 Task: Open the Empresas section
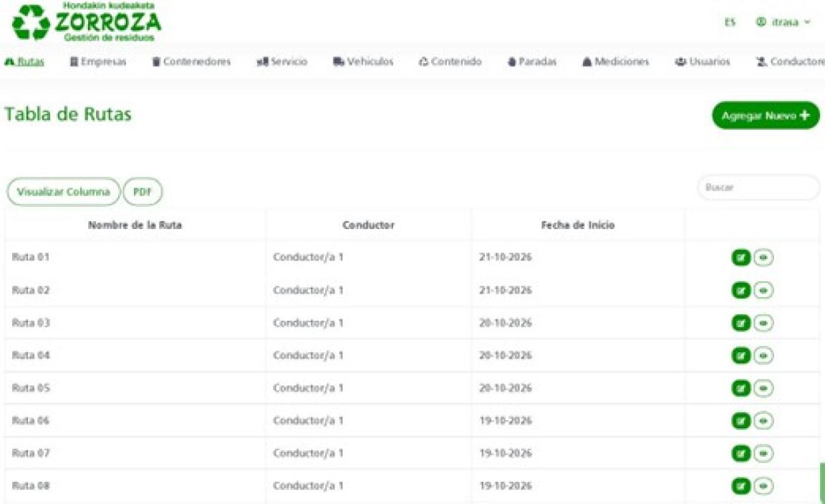point(98,62)
